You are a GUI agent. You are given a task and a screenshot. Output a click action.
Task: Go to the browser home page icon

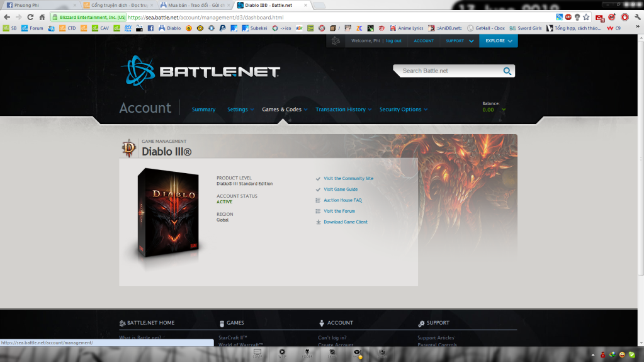[42, 17]
